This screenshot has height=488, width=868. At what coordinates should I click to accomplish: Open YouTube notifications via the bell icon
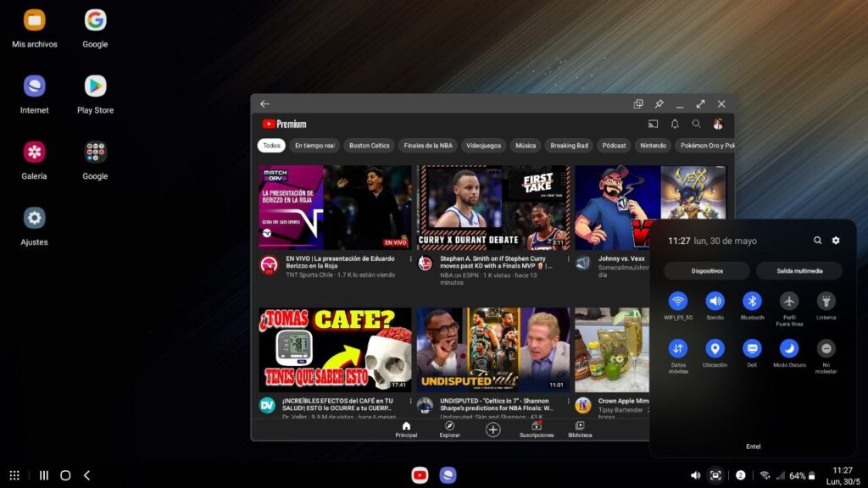coord(675,124)
